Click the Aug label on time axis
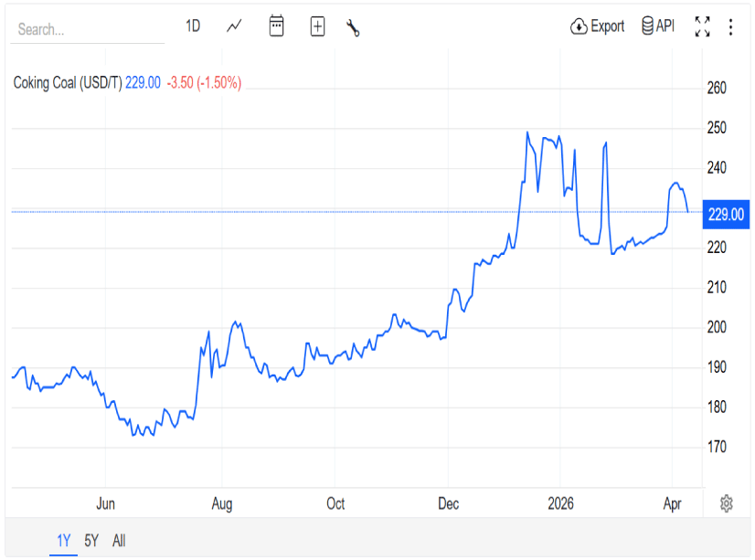The image size is (755, 560). coord(221,504)
